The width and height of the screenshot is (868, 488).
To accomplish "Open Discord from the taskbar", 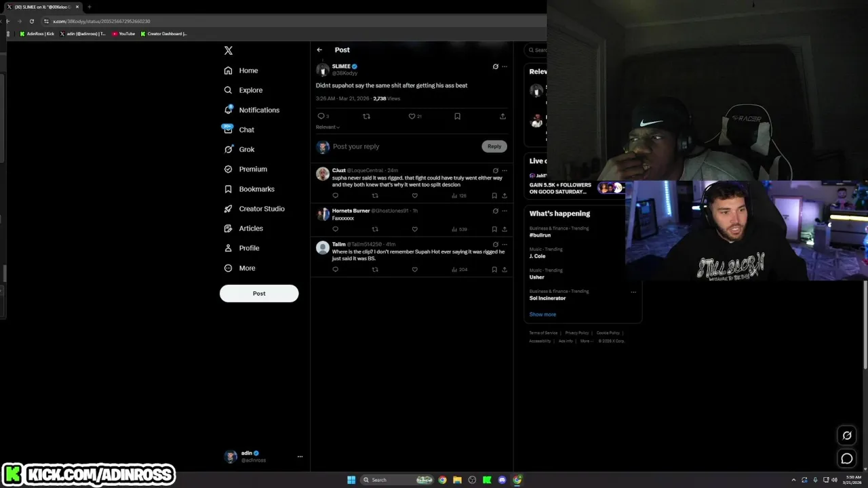I will (502, 480).
